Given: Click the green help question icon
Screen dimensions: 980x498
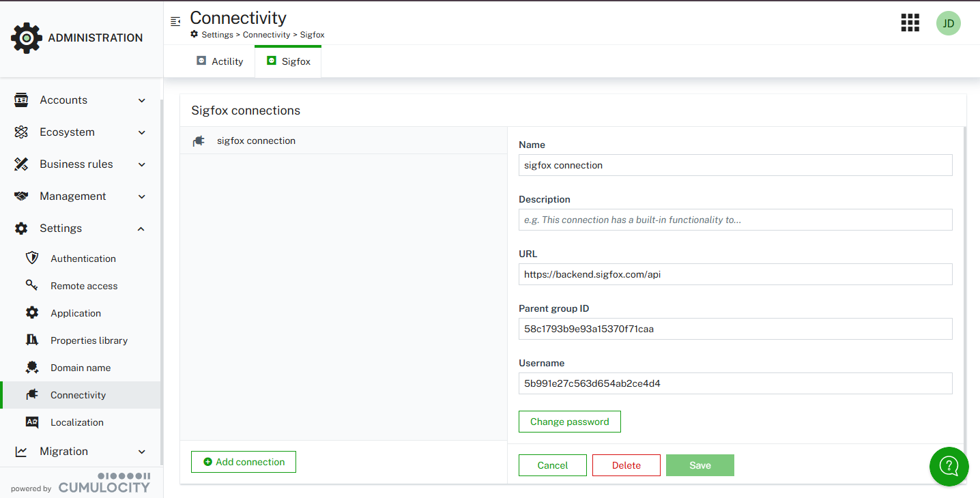Looking at the screenshot, I should tap(949, 467).
